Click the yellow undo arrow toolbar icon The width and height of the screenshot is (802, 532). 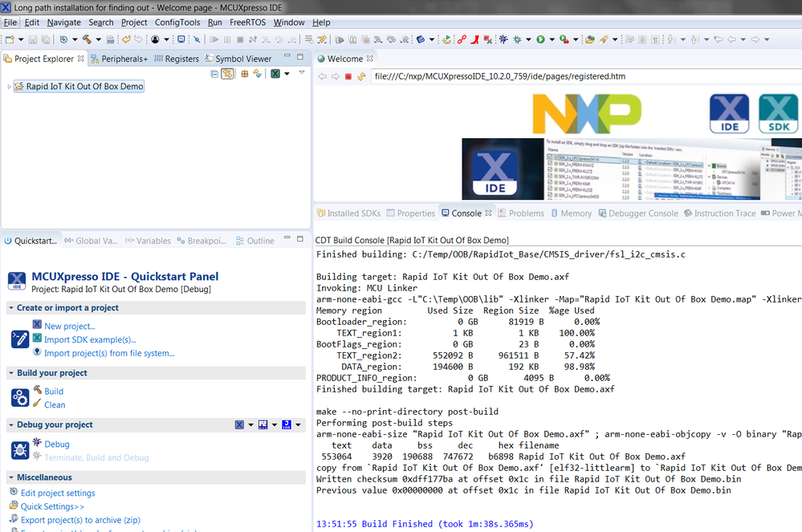tap(126, 39)
